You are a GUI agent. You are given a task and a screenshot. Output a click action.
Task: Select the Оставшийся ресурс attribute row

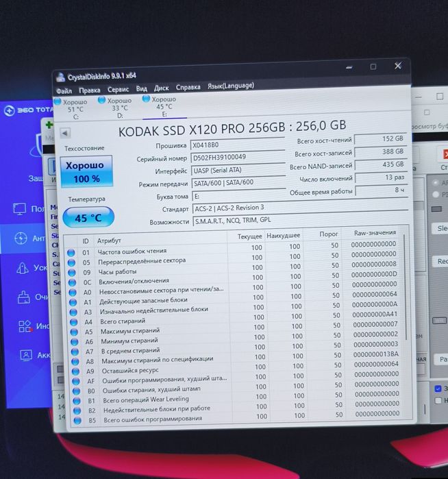(237, 369)
